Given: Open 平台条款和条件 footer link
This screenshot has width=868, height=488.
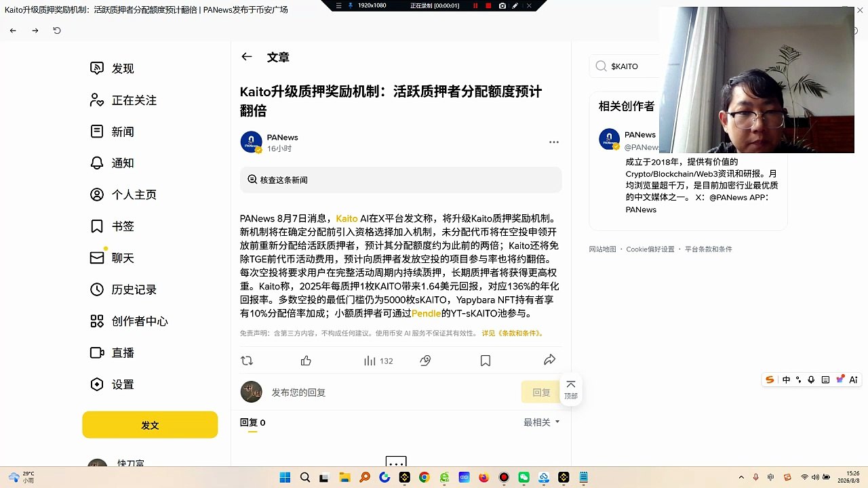Looking at the screenshot, I should (x=708, y=249).
